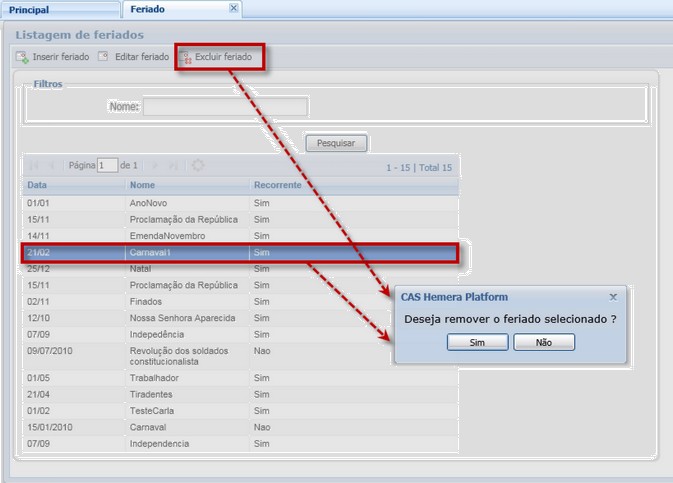The width and height of the screenshot is (673, 483).
Task: Click the Editar feriado icon
Action: (x=103, y=57)
